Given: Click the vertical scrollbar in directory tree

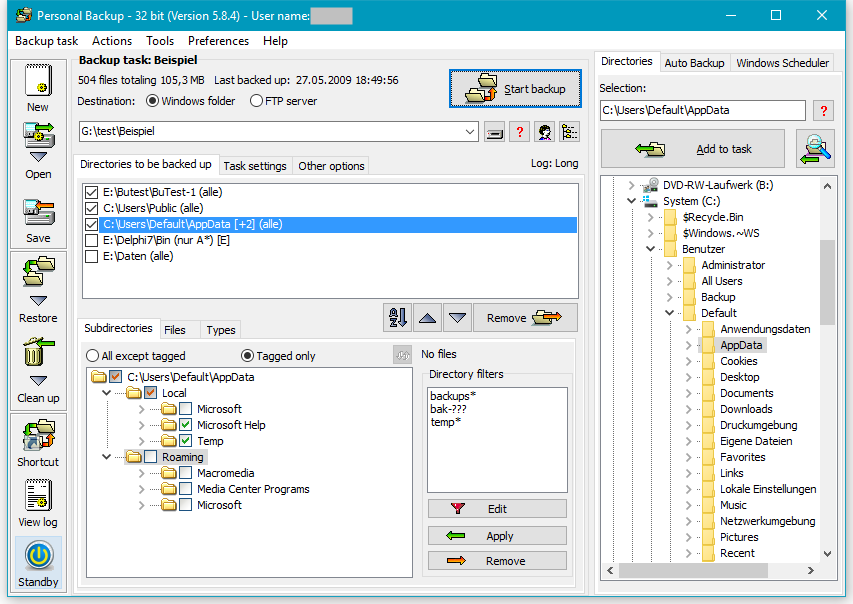Looking at the screenshot, I should point(827,282).
